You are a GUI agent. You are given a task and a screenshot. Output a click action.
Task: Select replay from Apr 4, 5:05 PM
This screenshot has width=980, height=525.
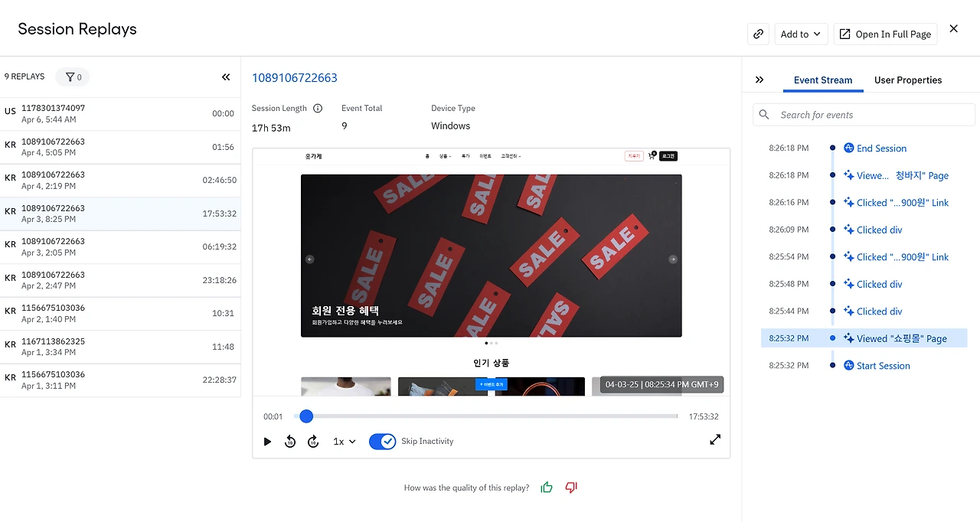click(120, 147)
